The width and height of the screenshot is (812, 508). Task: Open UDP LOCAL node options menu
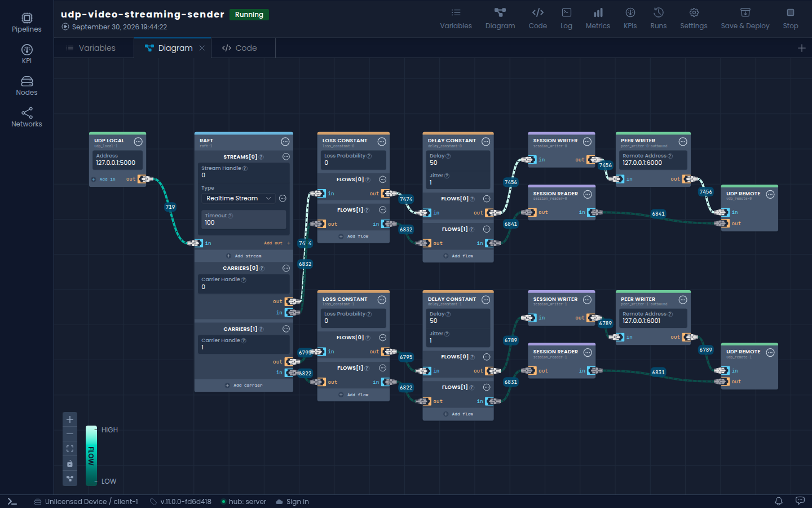[138, 142]
